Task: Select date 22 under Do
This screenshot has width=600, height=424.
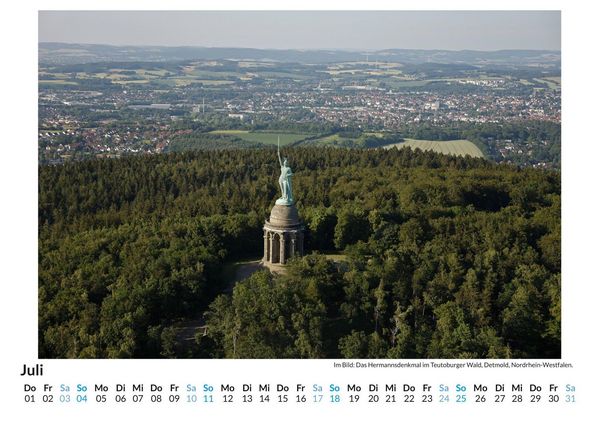Action: pyautogui.click(x=409, y=399)
